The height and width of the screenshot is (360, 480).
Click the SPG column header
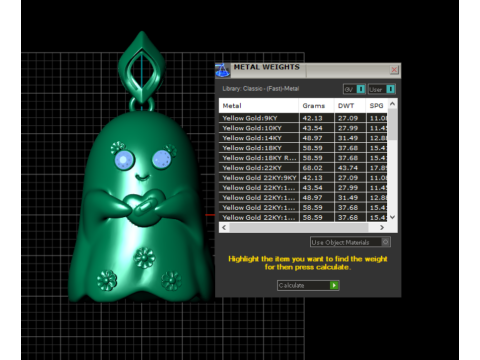pos(377,106)
